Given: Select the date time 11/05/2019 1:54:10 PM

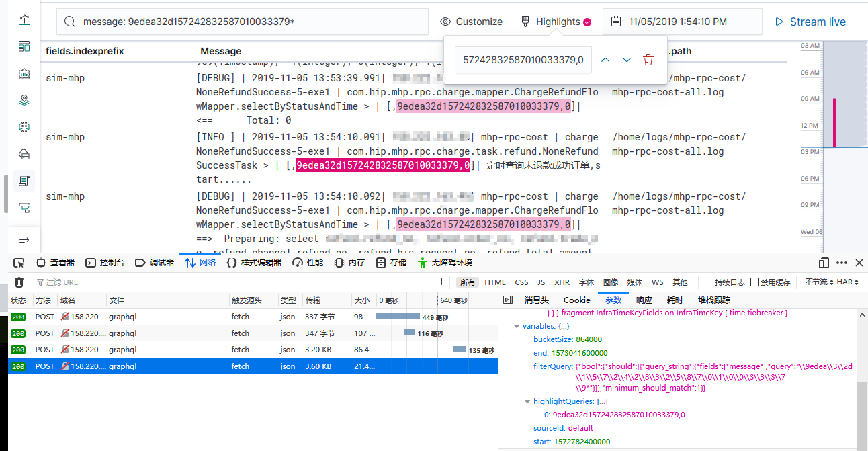Looking at the screenshot, I should point(678,22).
